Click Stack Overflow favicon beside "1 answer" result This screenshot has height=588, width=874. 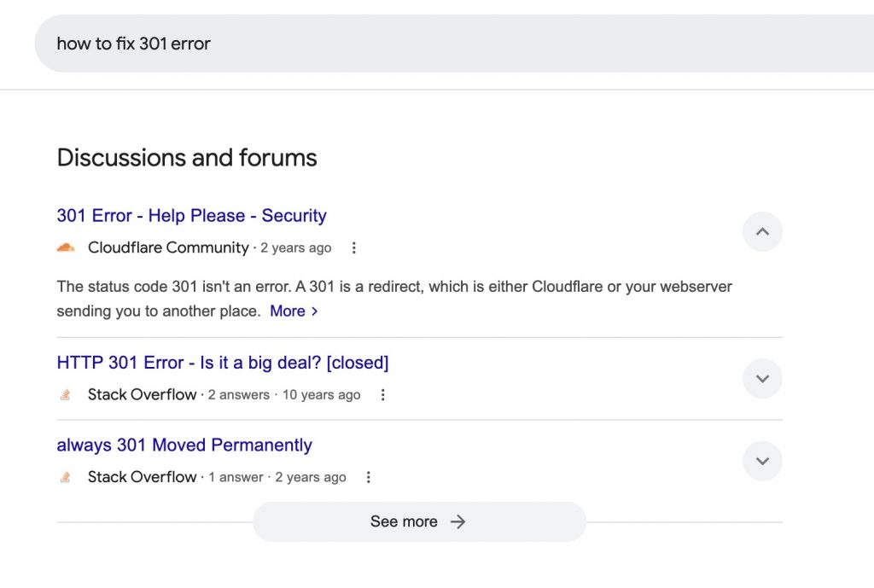66,478
